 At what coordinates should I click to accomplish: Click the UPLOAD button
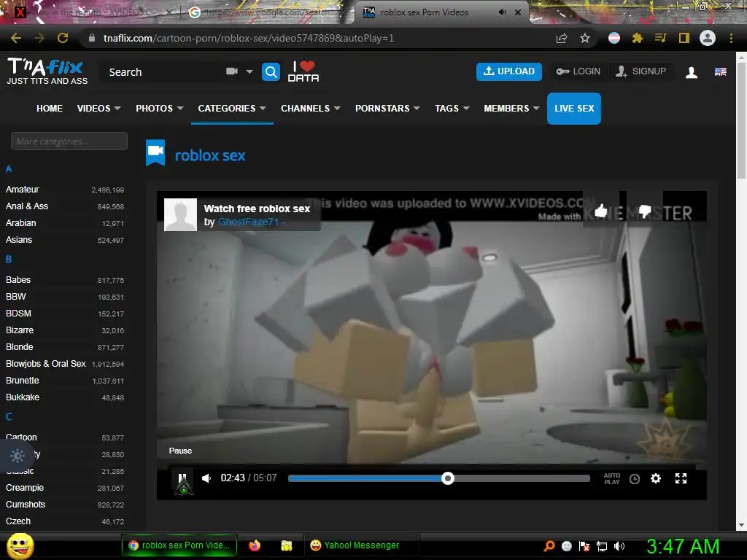click(x=508, y=71)
